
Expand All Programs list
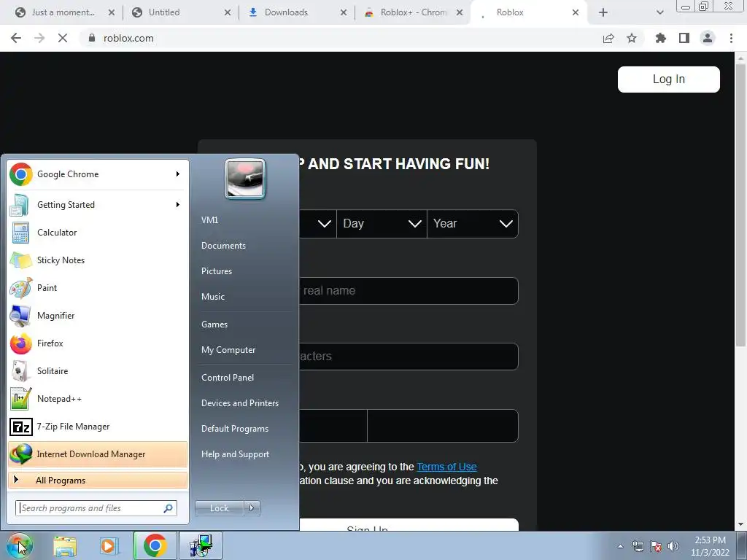point(98,480)
